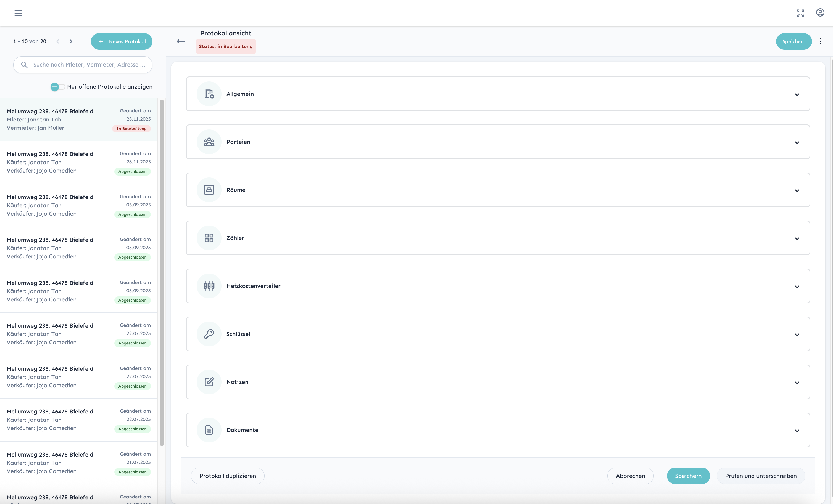Open the user account icon

click(821, 13)
